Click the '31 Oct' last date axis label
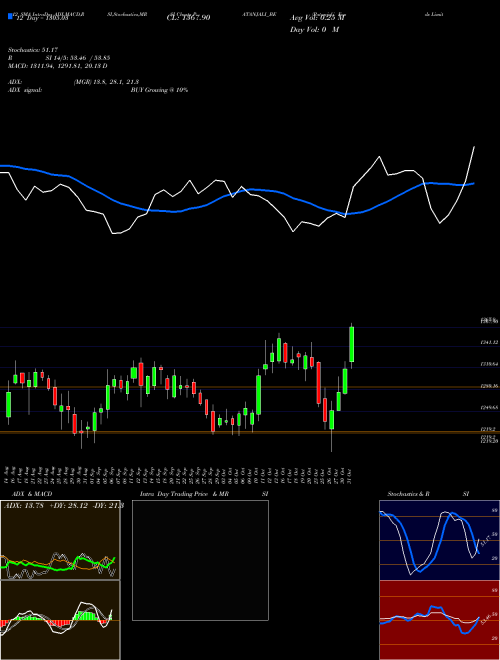 tap(351, 474)
